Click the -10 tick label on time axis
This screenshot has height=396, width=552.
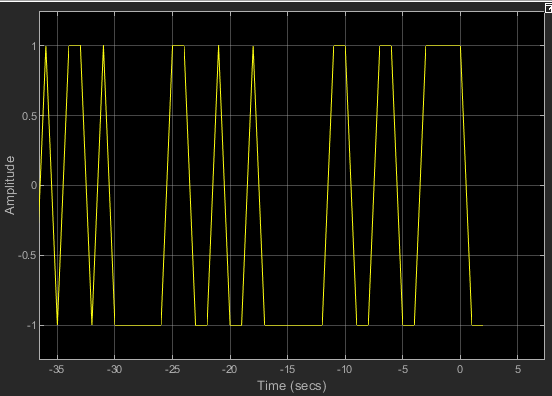(345, 369)
